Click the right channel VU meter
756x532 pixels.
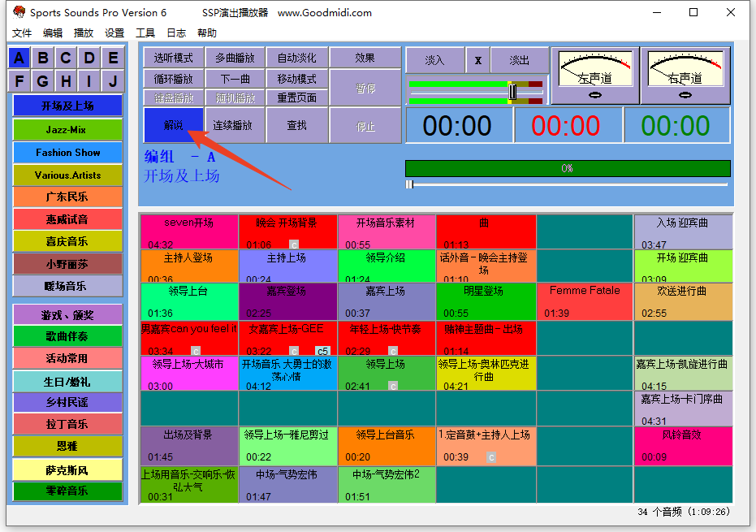(x=685, y=76)
